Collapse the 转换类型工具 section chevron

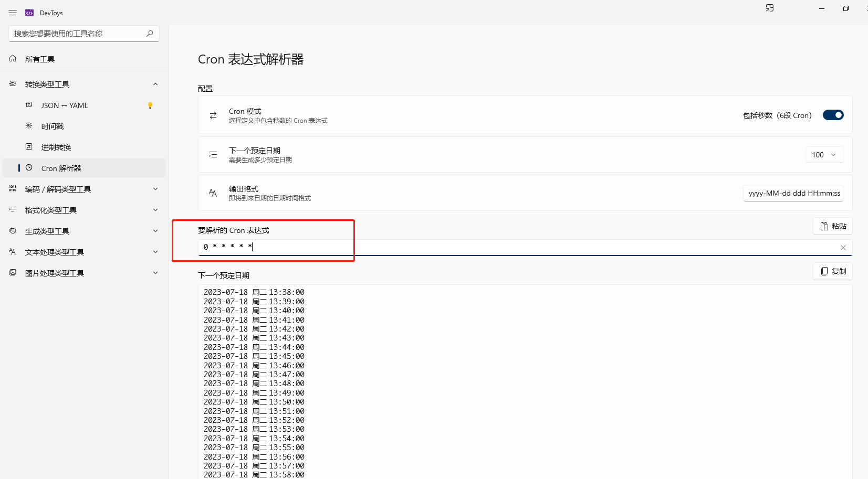point(155,84)
